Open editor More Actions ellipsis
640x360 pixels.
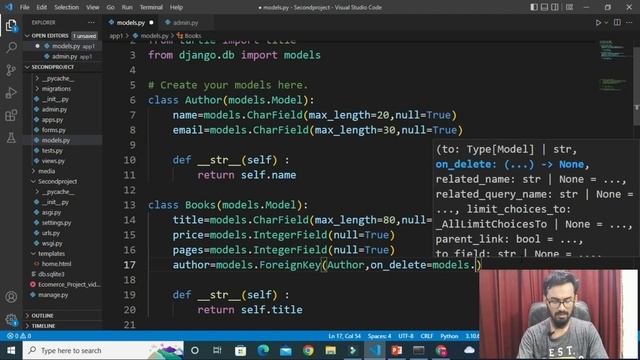point(629,22)
